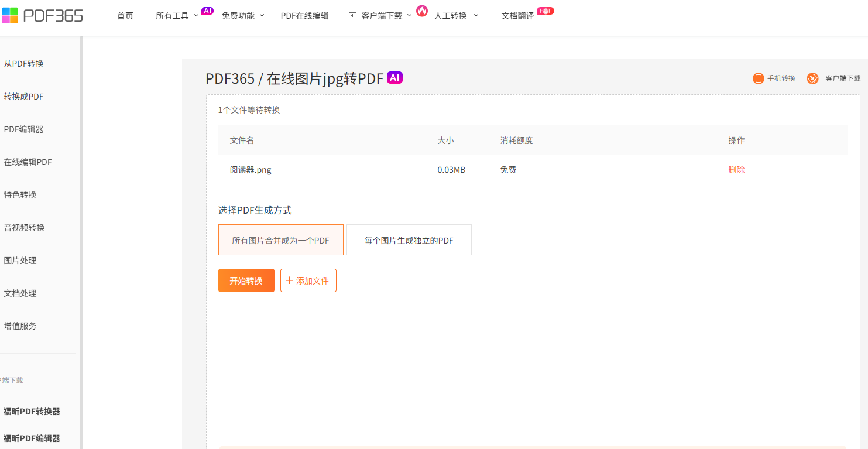Viewport: 868px width, 449px height.
Task: Click the plus icon in 添加文件 button
Action: point(289,280)
